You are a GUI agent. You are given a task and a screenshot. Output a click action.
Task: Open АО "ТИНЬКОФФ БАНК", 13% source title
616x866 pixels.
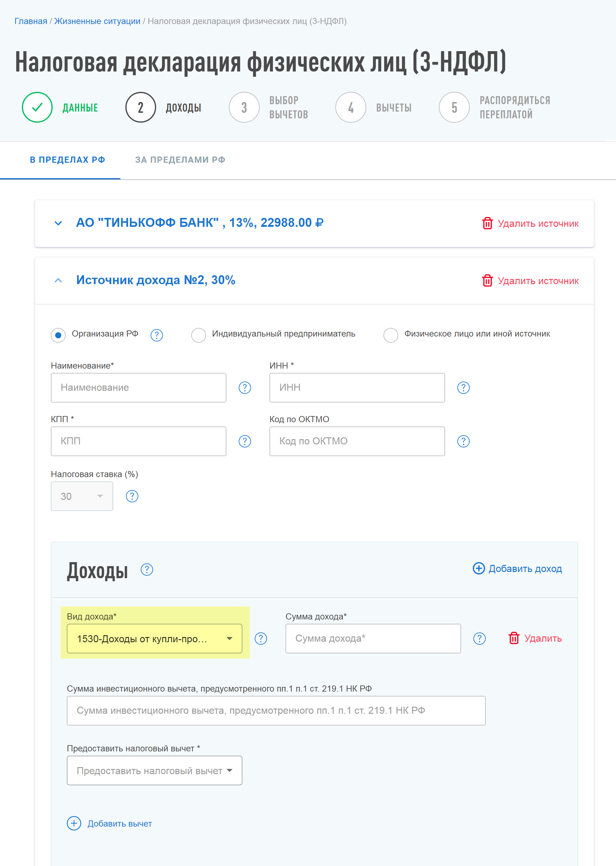tap(200, 223)
